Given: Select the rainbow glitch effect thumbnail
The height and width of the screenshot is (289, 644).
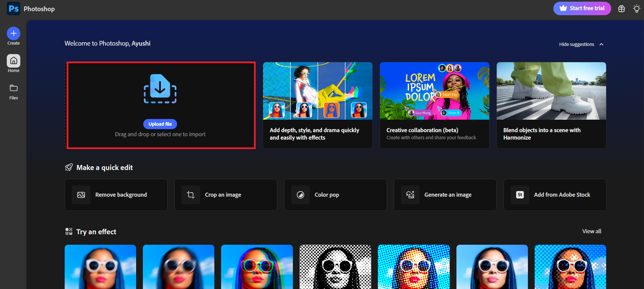Looking at the screenshot, I should (x=257, y=267).
